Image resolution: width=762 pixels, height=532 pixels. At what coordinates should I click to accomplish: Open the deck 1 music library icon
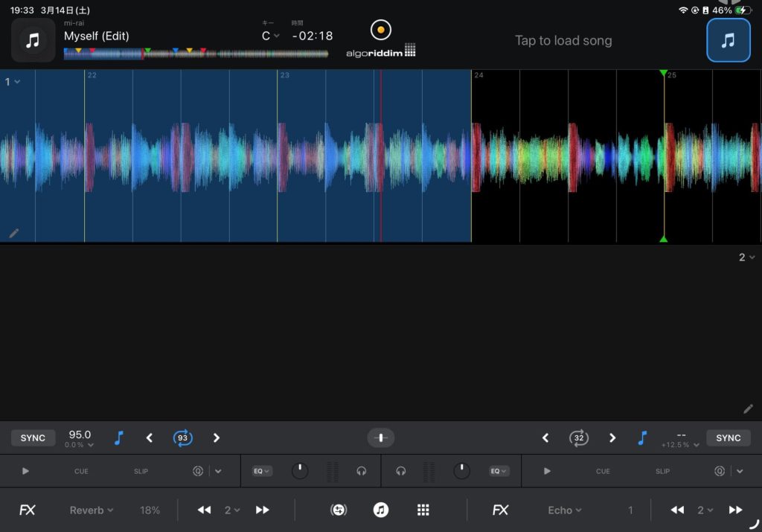pyautogui.click(x=33, y=40)
